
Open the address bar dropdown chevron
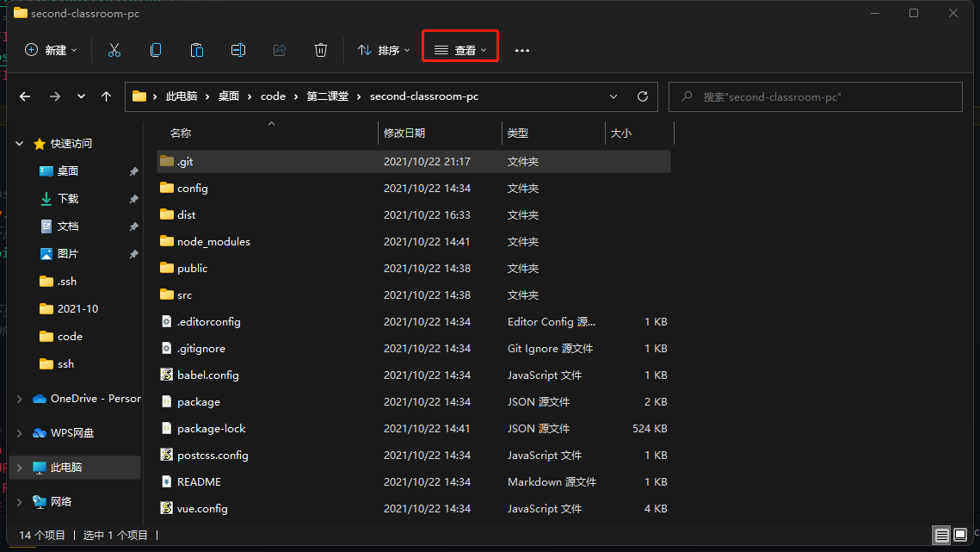tap(613, 96)
